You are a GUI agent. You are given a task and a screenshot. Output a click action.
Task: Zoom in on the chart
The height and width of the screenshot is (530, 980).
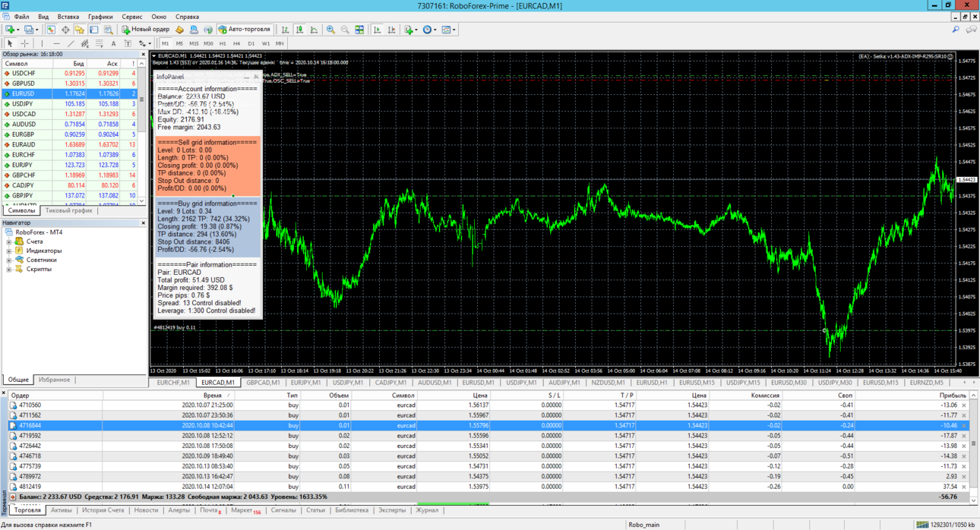coord(330,30)
